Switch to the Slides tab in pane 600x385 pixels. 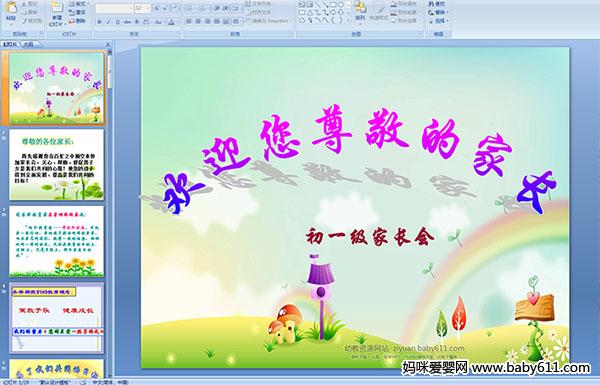tap(10, 44)
